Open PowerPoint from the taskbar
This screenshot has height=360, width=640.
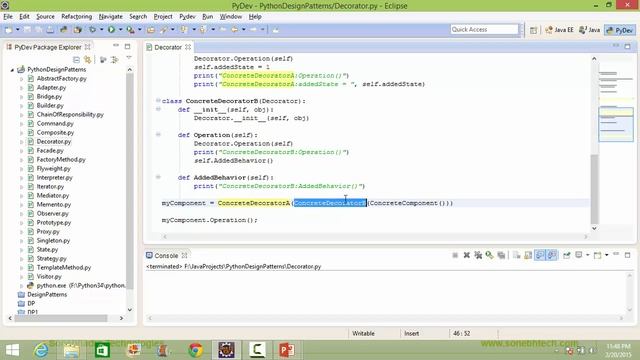click(x=287, y=350)
